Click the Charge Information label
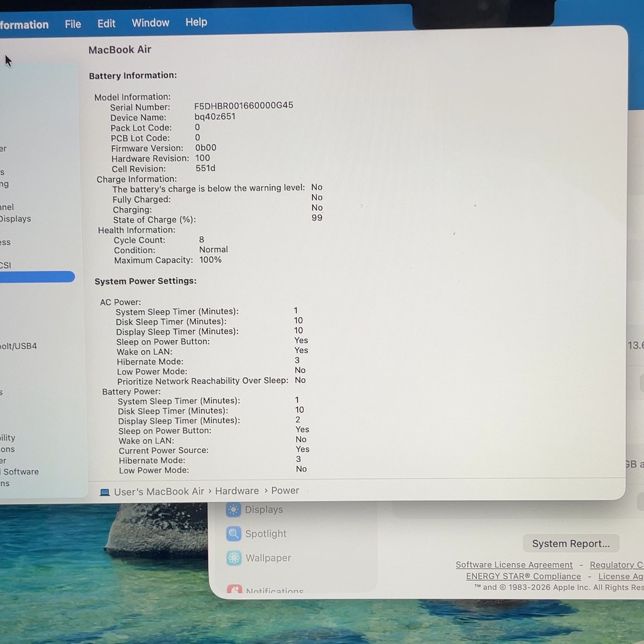 (x=137, y=179)
